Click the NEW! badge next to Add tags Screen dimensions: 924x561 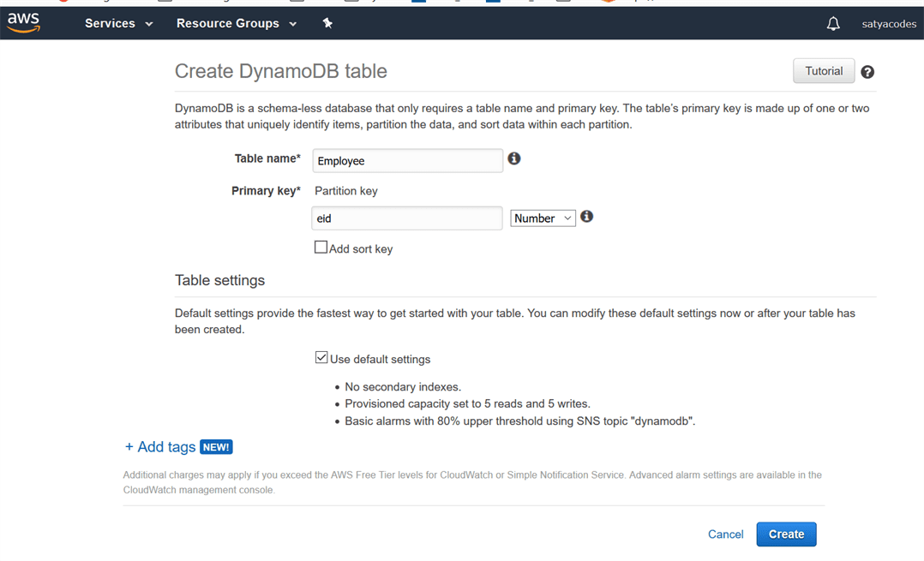216,447
